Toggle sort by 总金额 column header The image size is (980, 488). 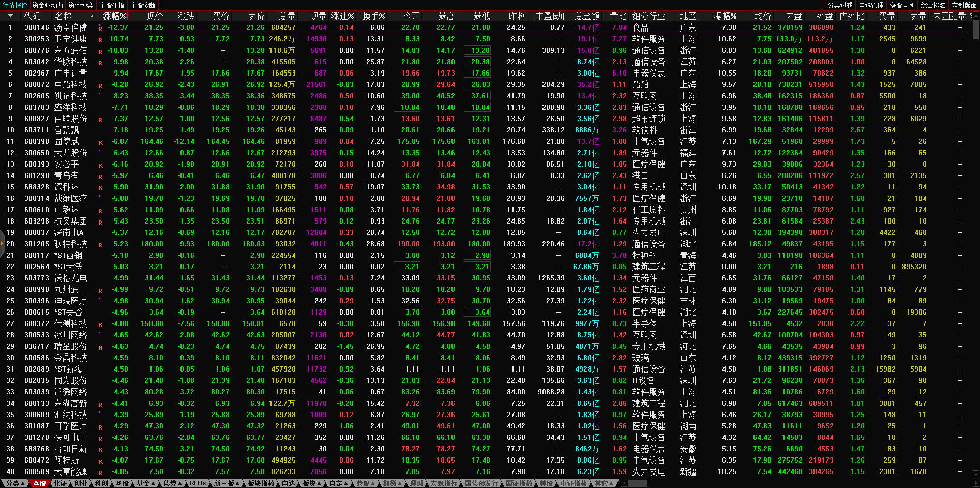[587, 17]
